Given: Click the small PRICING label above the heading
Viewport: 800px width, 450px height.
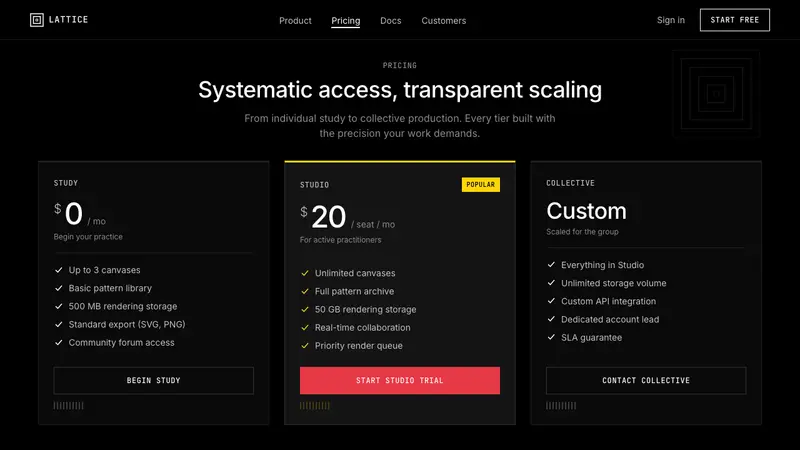Looking at the screenshot, I should click(399, 65).
